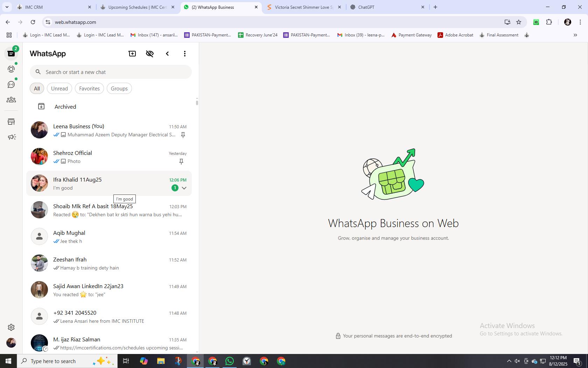Open tab search dropdown arrow
Viewport: 588px width, 368px height.
pyautogui.click(x=7, y=7)
